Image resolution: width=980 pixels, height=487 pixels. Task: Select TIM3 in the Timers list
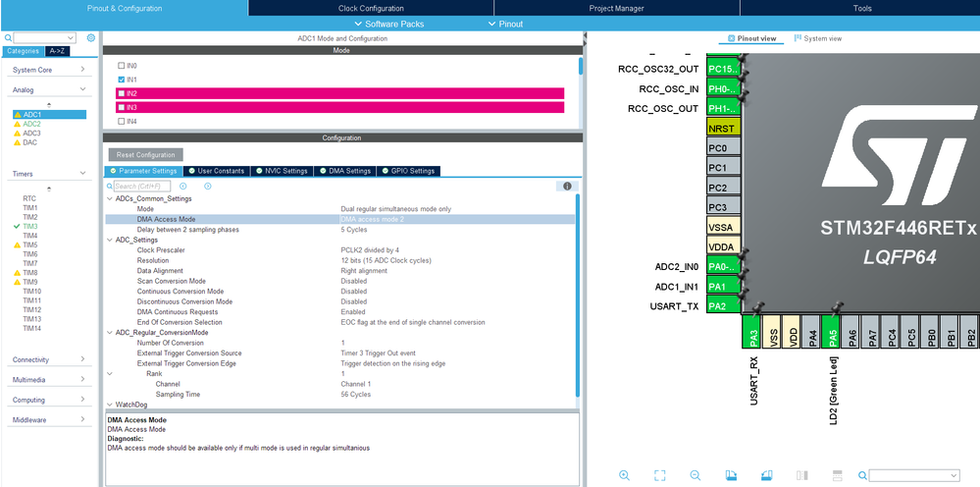30,226
